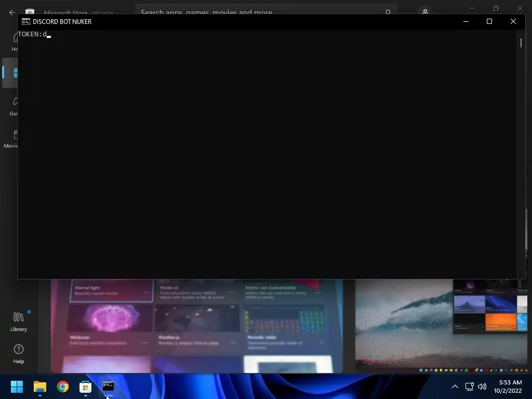The width and height of the screenshot is (532, 399).
Task: Open the Gaming section in Store sidebar
Action: 13,106
